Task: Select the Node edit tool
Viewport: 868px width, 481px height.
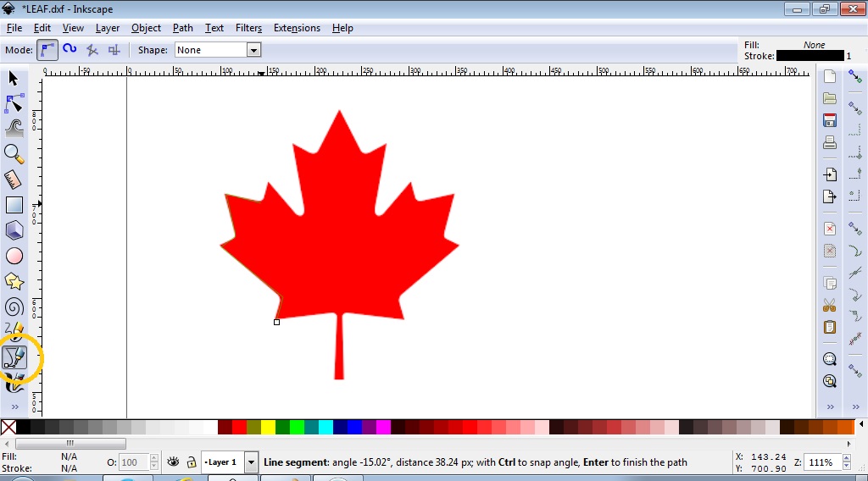Action: 14,104
